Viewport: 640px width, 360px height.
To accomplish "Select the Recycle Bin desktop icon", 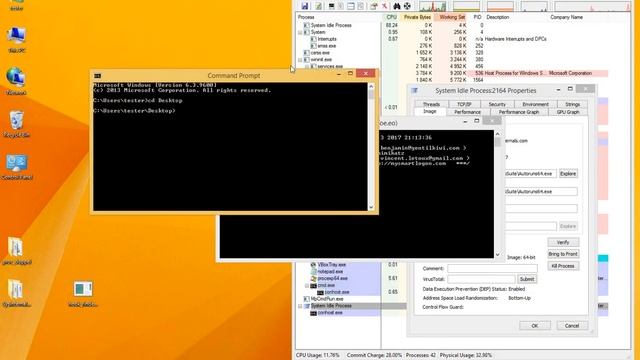I will click(x=16, y=124).
